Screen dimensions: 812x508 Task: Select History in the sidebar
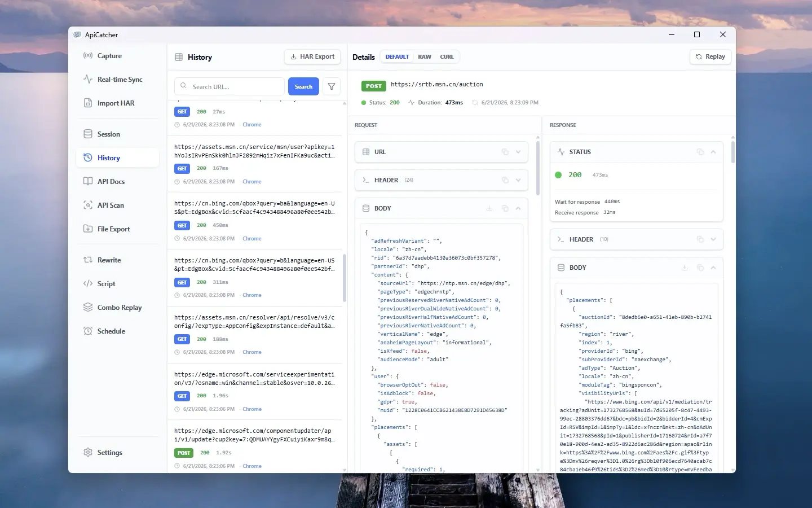pos(117,158)
